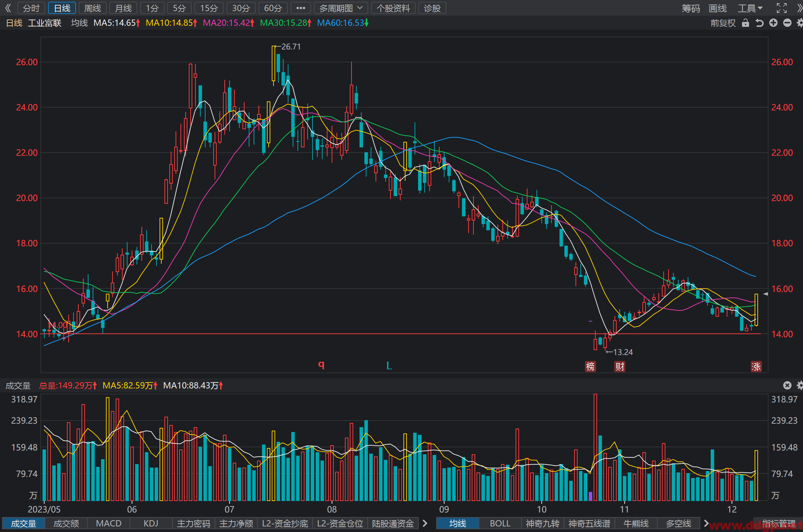The image size is (803, 532).
Task: Open 画线 drawing tools
Action: 718,8
